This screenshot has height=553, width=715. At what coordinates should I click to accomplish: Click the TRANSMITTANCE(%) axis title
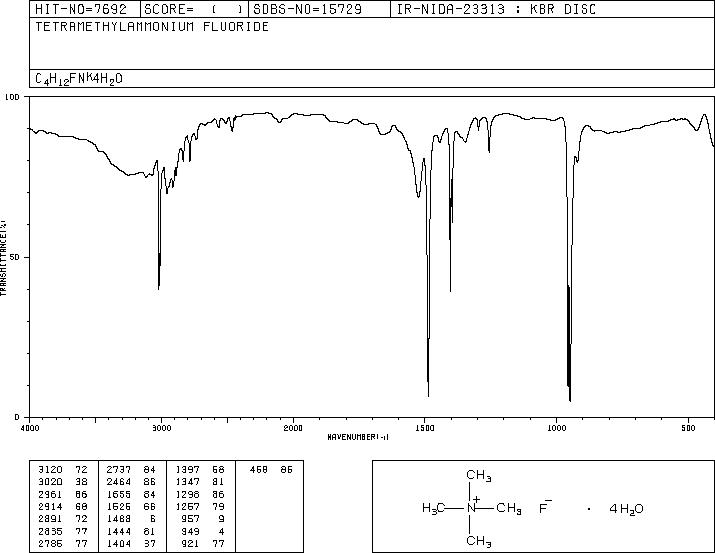coord(3,258)
